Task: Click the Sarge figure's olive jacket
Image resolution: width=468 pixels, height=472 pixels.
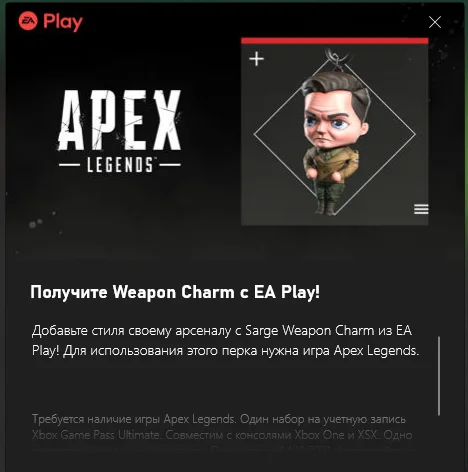Action: (x=332, y=165)
